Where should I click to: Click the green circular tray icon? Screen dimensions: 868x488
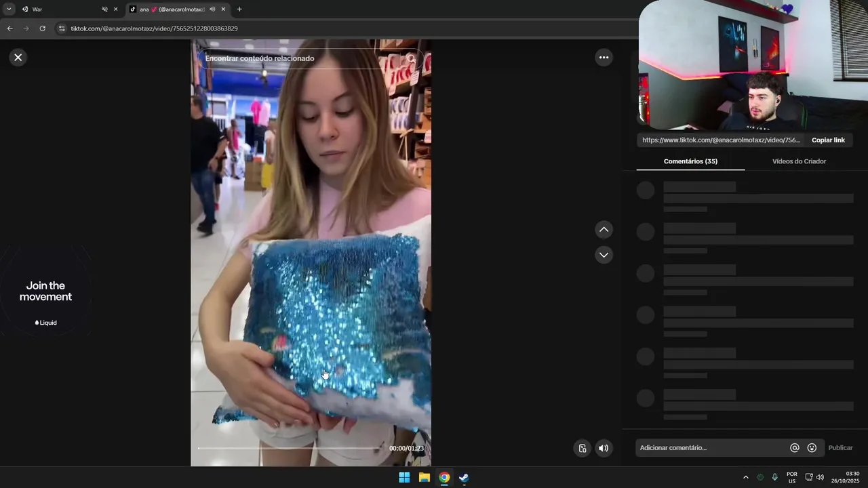coord(760,477)
